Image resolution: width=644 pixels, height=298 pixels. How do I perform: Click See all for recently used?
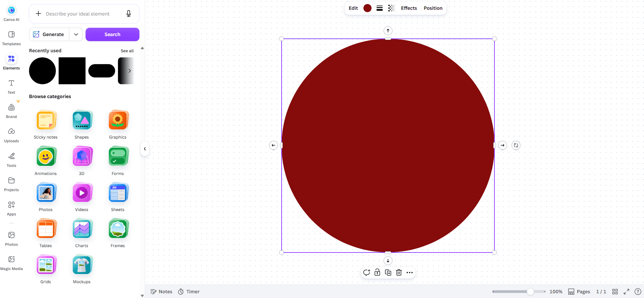127,51
